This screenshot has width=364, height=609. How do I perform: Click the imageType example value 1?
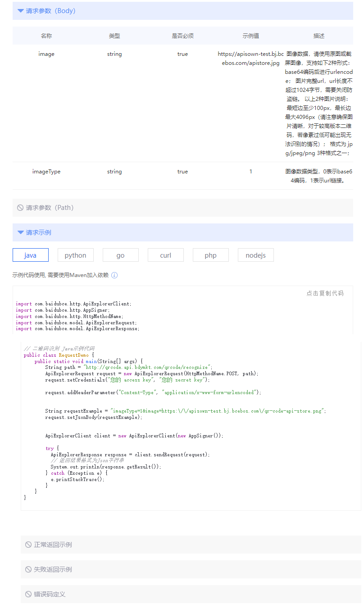tap(251, 172)
